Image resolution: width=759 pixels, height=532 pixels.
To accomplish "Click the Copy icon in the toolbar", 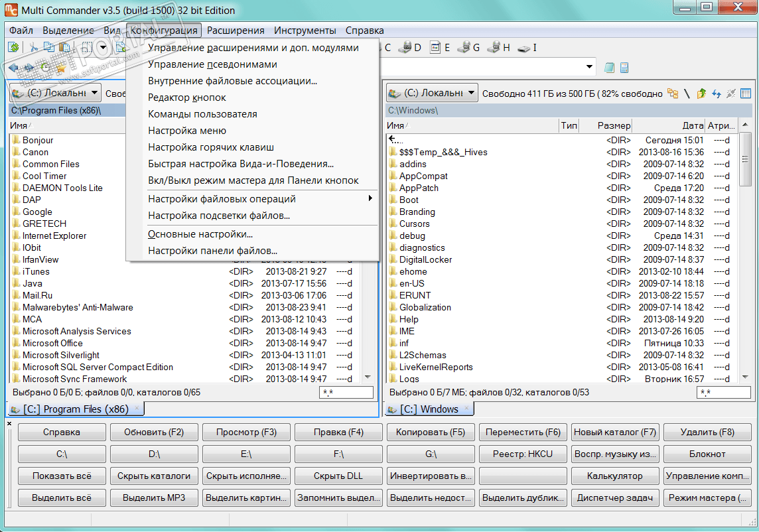I will point(49,47).
